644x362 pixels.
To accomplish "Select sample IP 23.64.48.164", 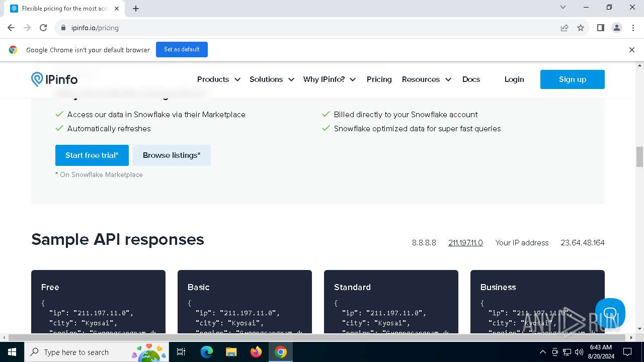I will click(x=583, y=243).
